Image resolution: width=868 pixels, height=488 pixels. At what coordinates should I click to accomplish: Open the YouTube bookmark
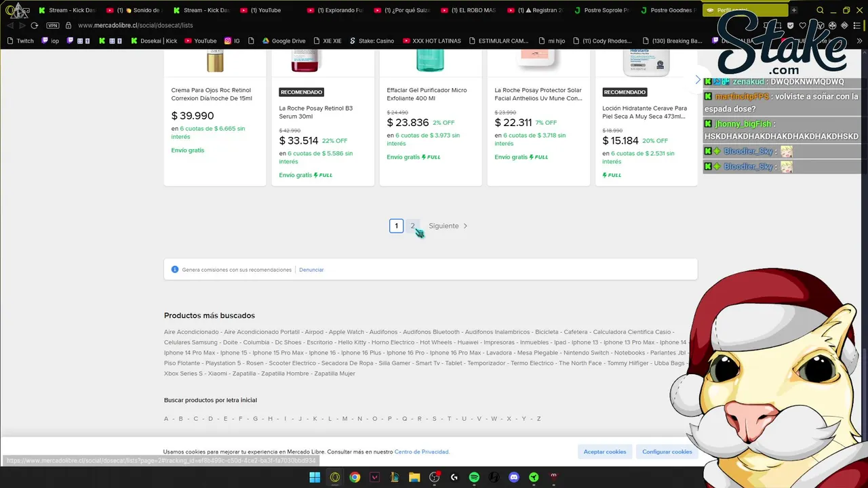(x=200, y=41)
